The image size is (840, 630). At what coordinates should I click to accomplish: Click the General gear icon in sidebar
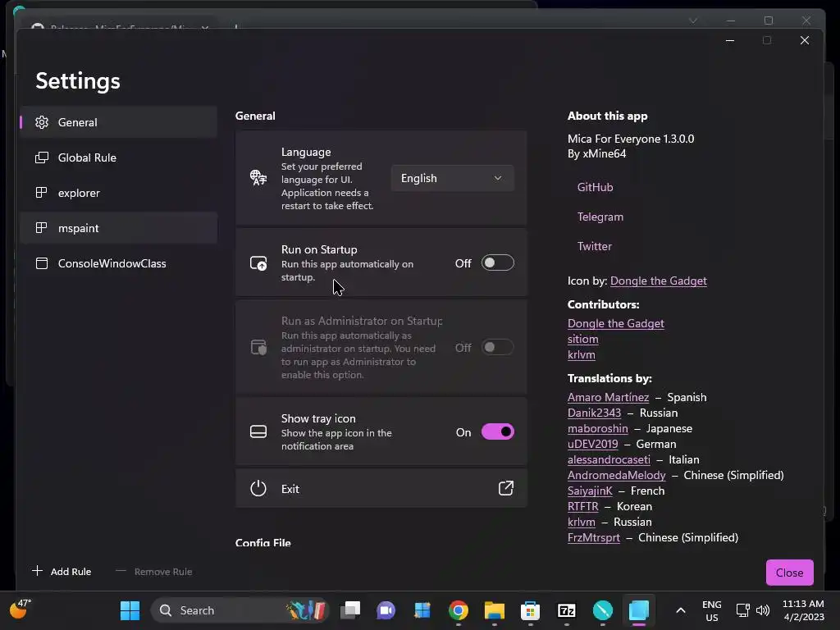point(42,122)
